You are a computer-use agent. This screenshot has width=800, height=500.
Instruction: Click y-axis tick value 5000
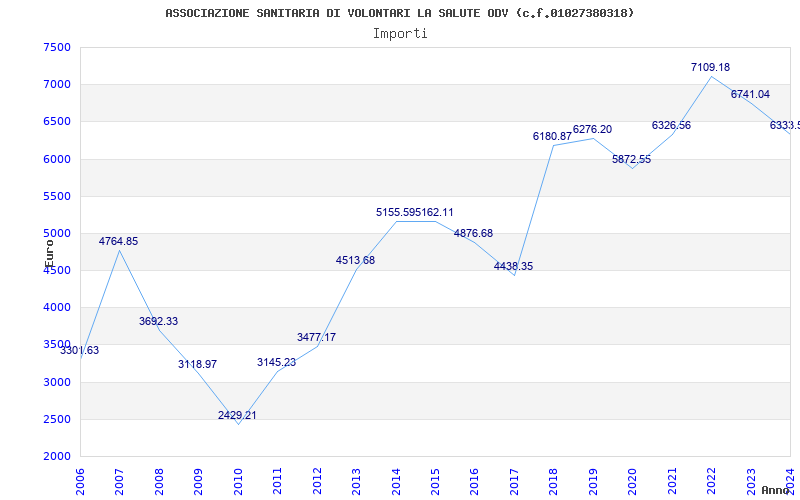pyautogui.click(x=57, y=234)
